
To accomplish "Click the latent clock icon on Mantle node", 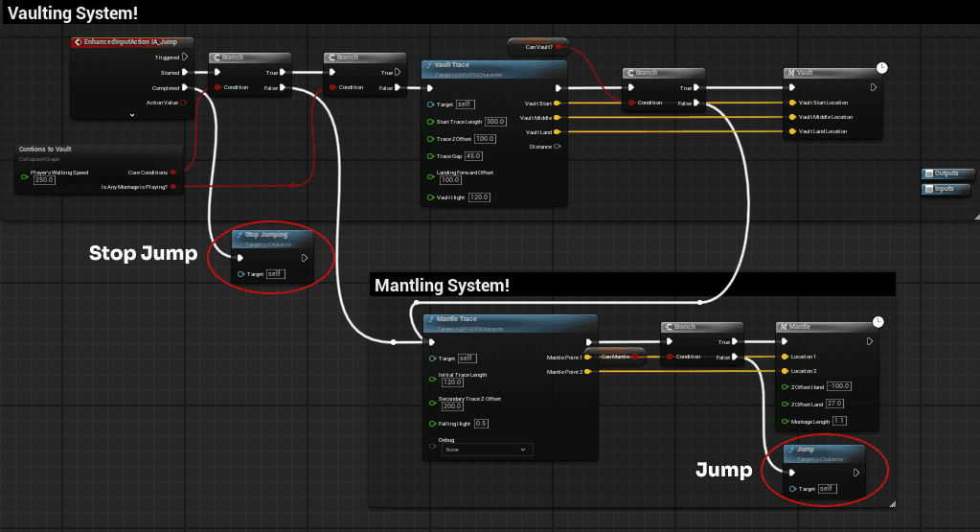I will (880, 322).
